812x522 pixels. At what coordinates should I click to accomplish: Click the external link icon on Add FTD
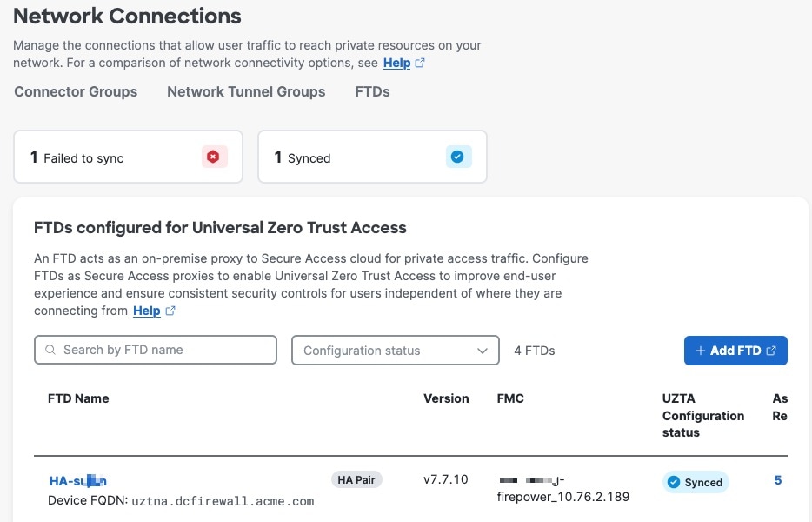tap(771, 351)
